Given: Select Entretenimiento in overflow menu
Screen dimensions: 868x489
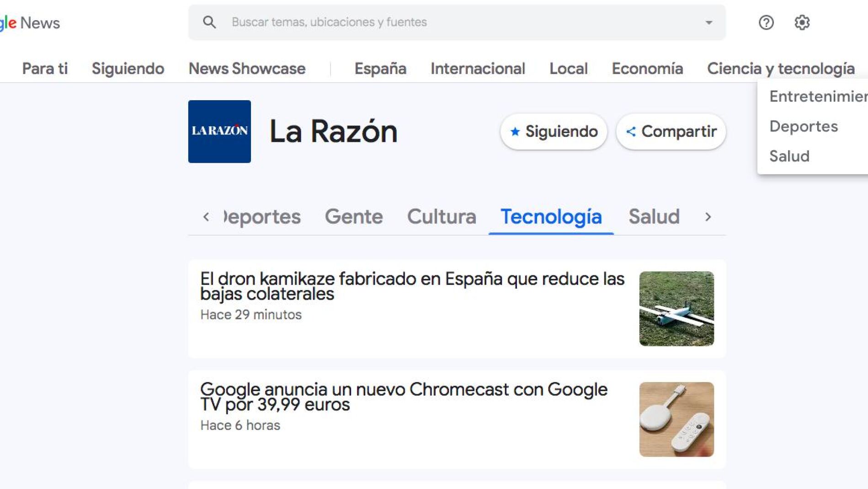Looking at the screenshot, I should [x=818, y=97].
